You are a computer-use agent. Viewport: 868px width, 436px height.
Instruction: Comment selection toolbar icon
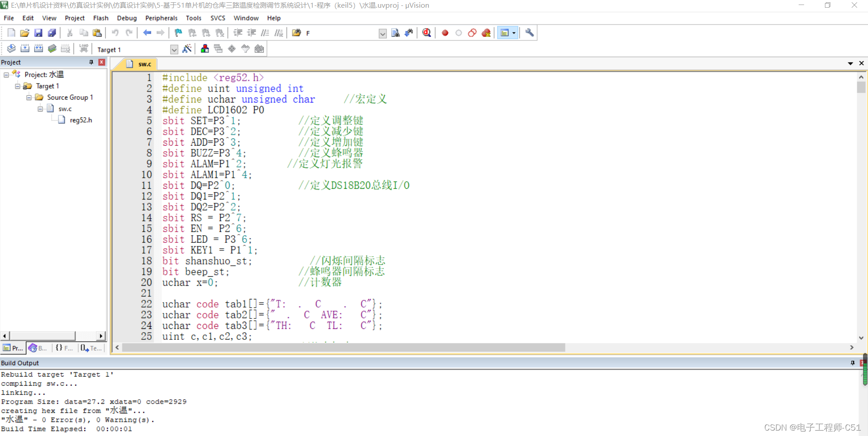[x=265, y=33]
